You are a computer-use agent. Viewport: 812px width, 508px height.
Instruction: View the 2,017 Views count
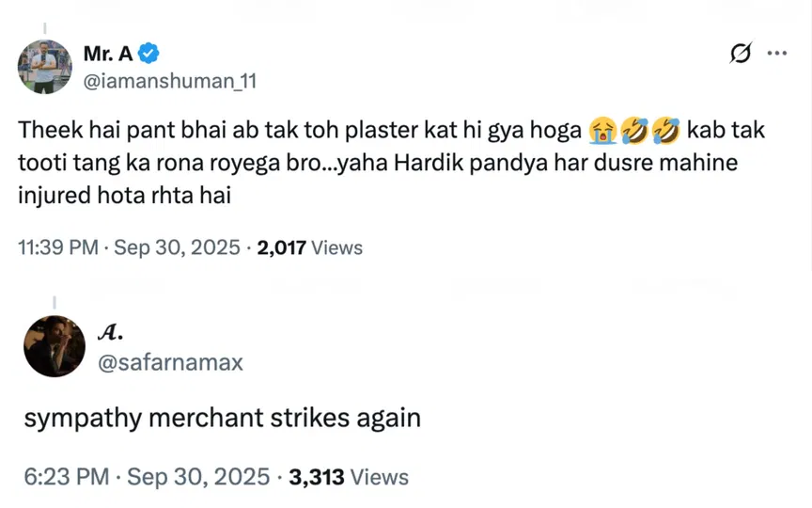coord(310,247)
